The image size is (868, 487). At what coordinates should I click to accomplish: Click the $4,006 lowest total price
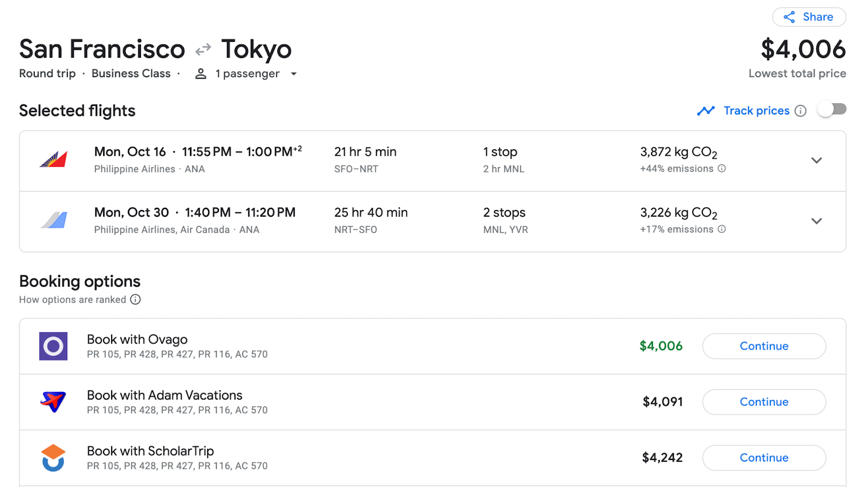point(803,49)
